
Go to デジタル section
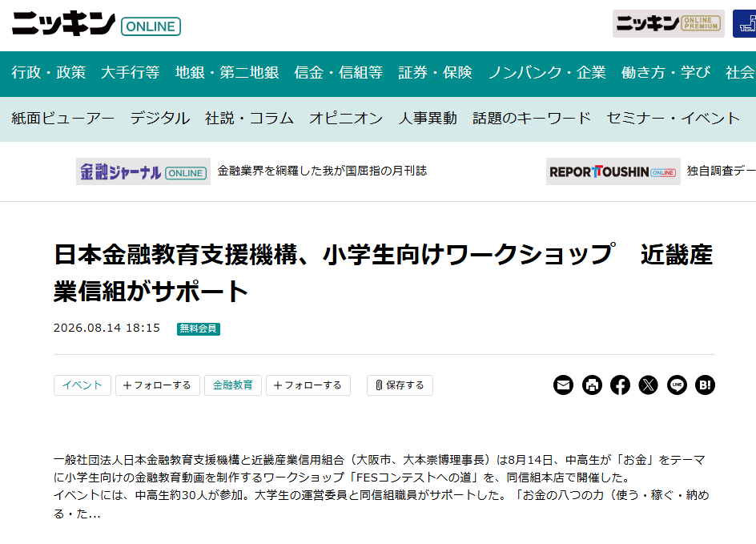click(x=159, y=118)
